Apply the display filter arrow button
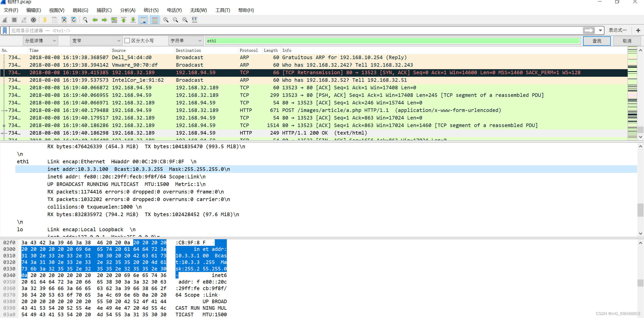Viewport: 644px width, 318px height. [589, 30]
